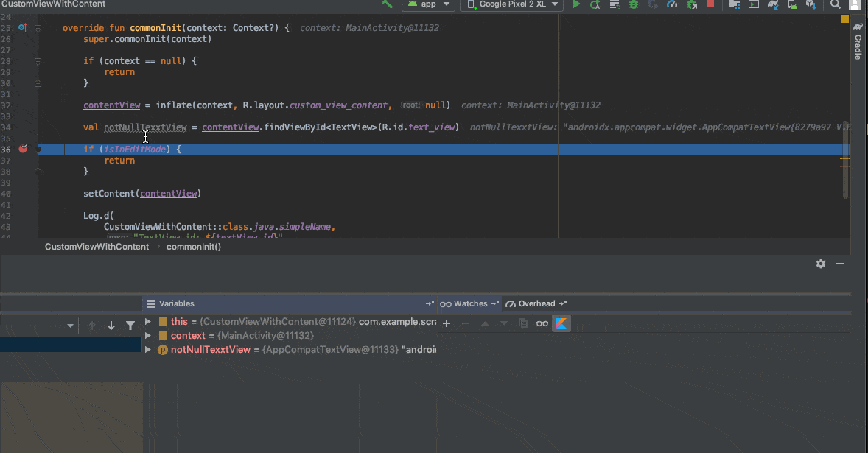This screenshot has width=868, height=453.
Task: Toggle the Kotlin variables view button
Action: [x=561, y=323]
